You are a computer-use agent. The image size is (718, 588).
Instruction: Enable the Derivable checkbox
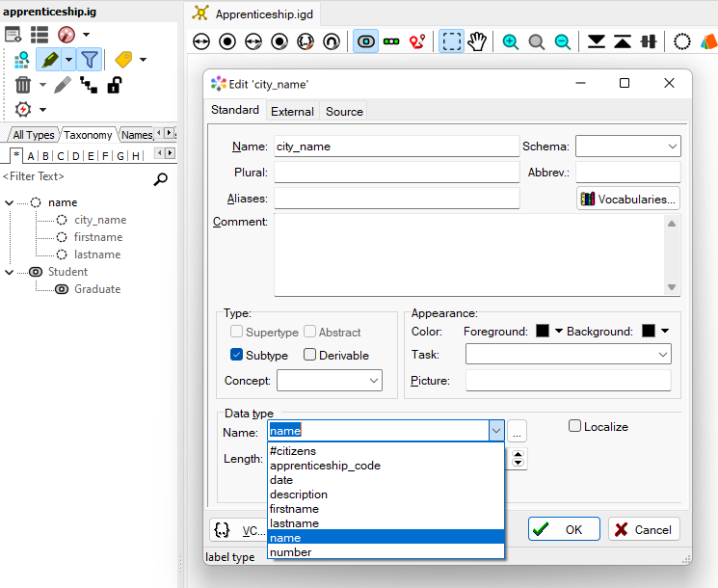click(310, 355)
